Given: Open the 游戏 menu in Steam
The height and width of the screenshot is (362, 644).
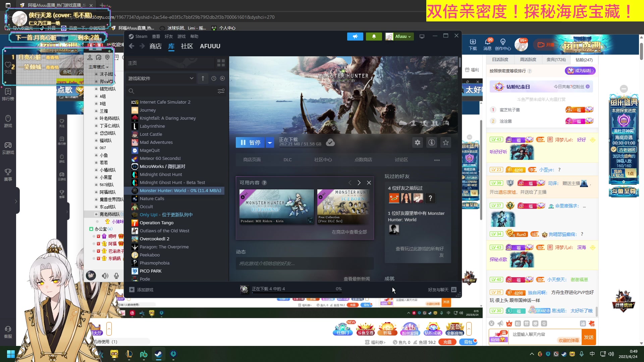Looking at the screenshot, I should pos(181,37).
